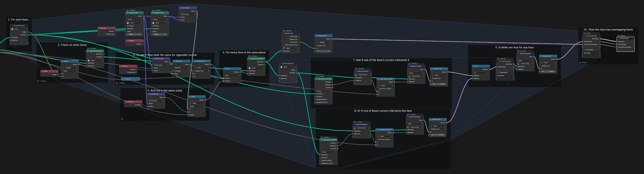Open the Absolute operation dropdown
The height and width of the screenshot is (174, 644).
click(x=181, y=68)
